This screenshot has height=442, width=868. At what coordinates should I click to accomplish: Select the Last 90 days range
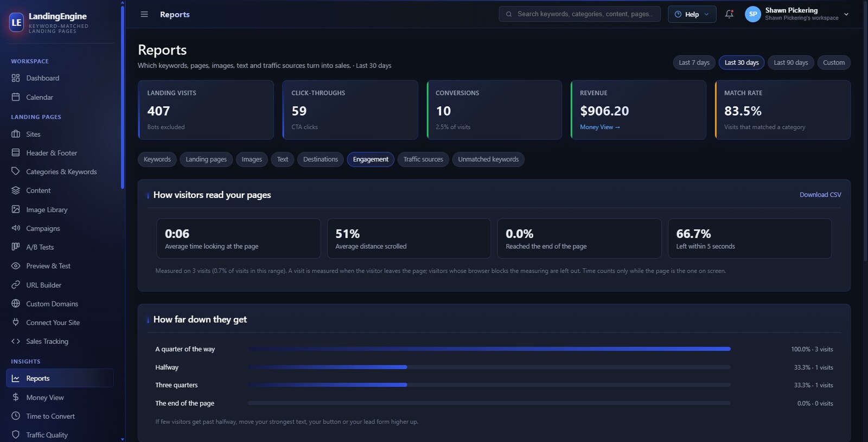pyautogui.click(x=790, y=62)
